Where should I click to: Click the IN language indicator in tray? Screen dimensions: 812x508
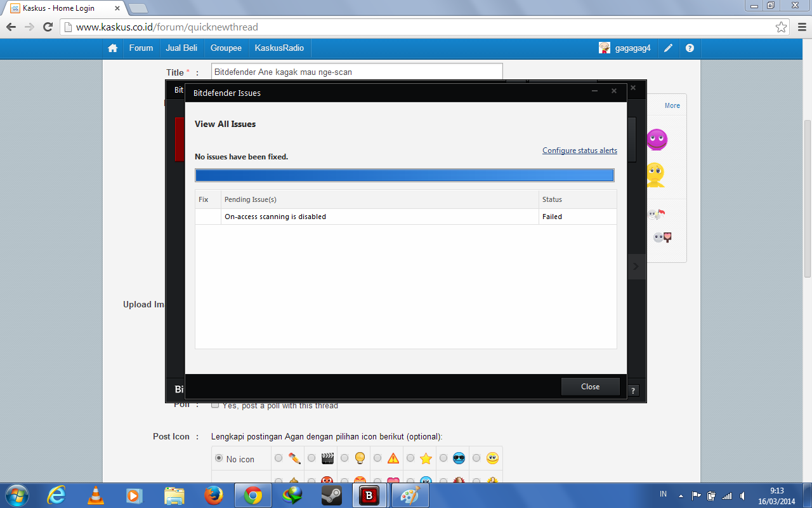(663, 494)
